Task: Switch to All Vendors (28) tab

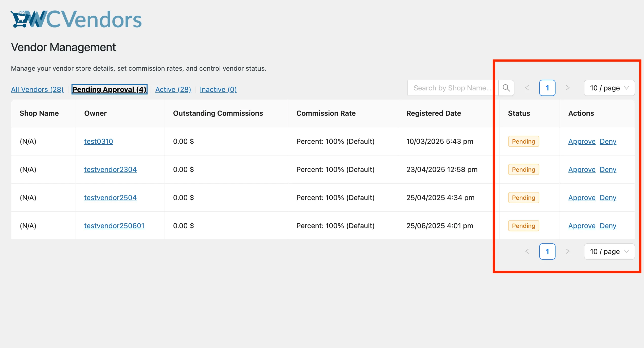Action: click(x=37, y=89)
